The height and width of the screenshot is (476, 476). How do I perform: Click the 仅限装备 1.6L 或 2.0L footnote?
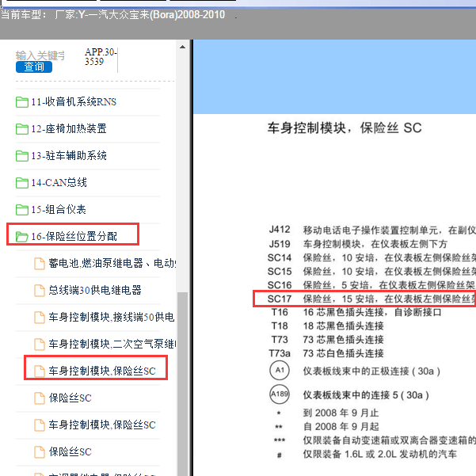click(379, 455)
